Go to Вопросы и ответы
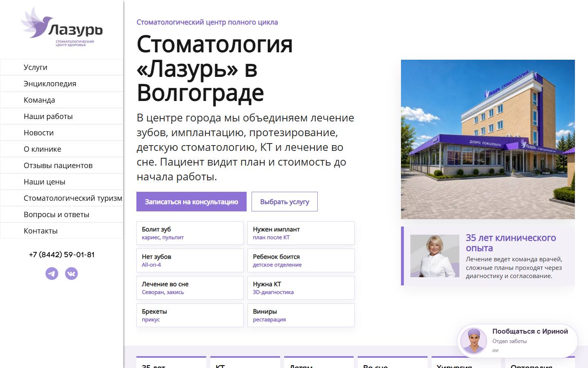 [62, 215]
